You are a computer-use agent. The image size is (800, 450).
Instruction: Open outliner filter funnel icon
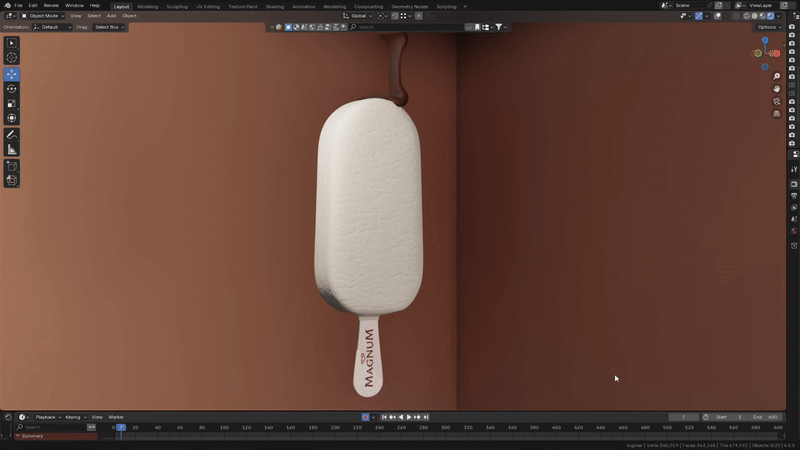point(499,27)
